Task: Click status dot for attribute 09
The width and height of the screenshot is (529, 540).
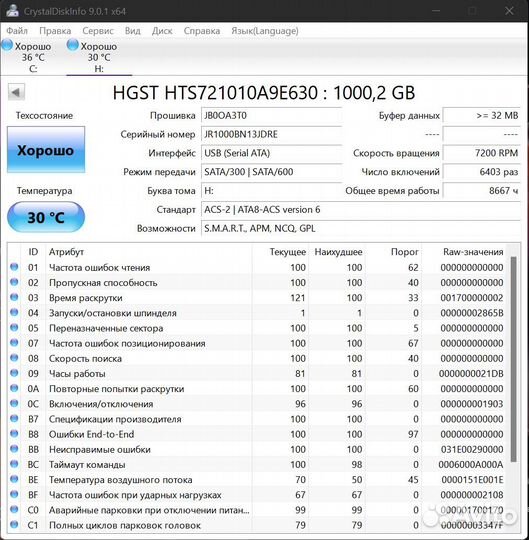Action: [x=14, y=373]
